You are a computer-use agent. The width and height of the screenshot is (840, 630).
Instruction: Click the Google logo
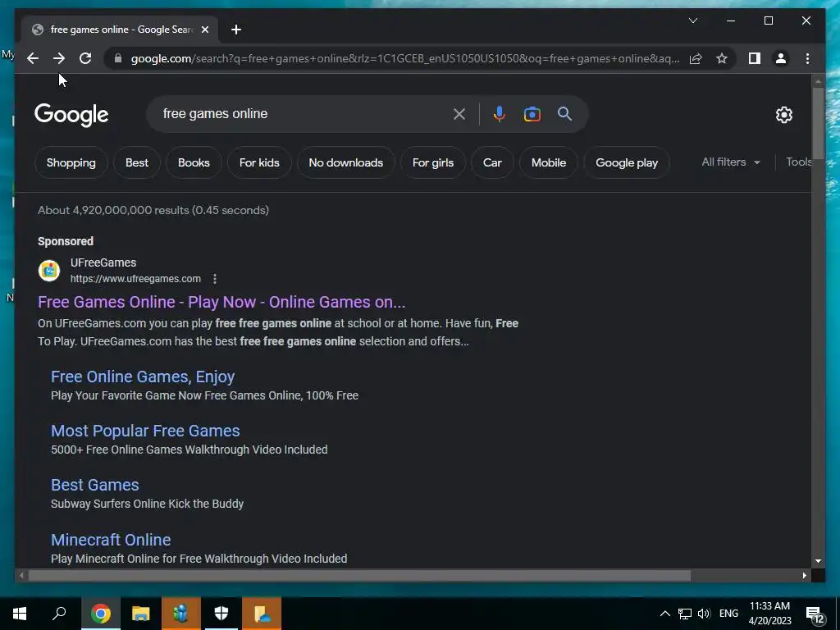click(71, 115)
